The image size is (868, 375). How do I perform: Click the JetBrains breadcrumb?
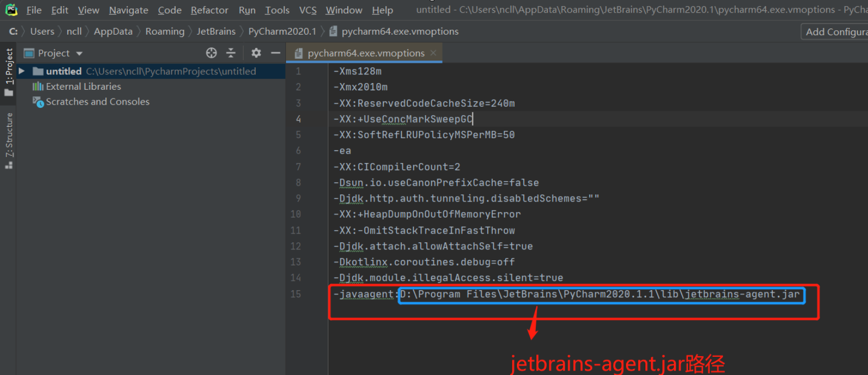click(216, 31)
